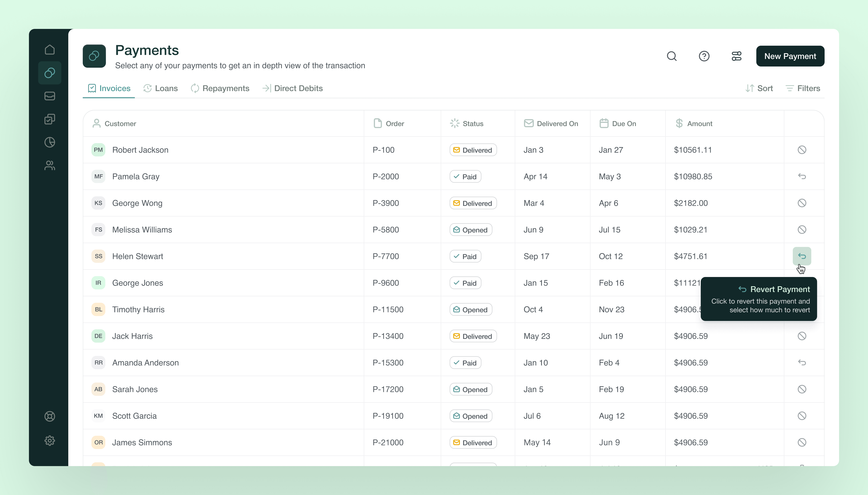This screenshot has height=495, width=868.
Task: Select customer name George Wong
Action: pyautogui.click(x=137, y=203)
